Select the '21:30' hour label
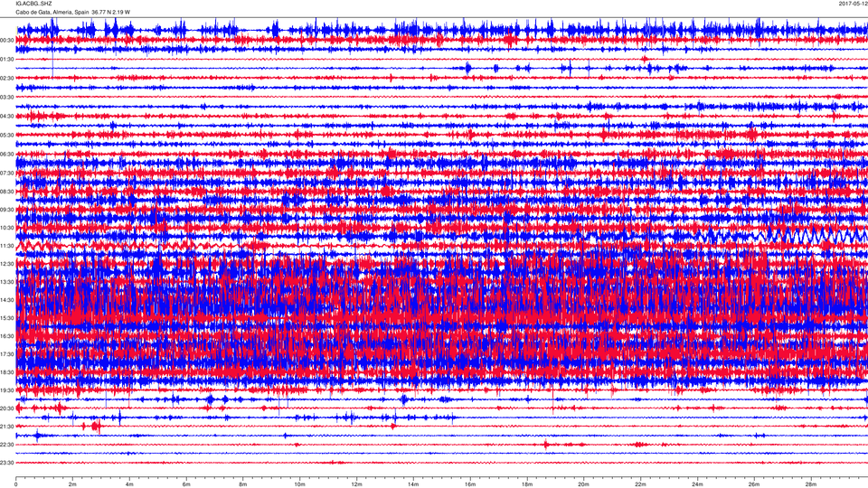Image resolution: width=868 pixels, height=488 pixels. point(7,427)
